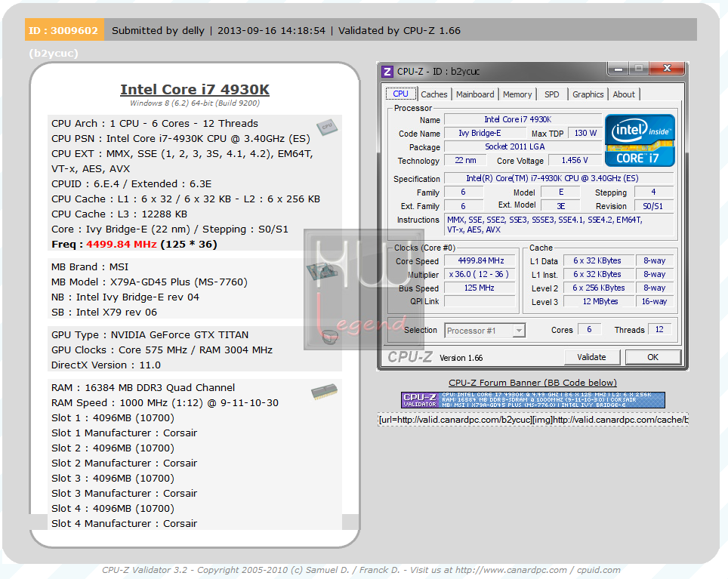This screenshot has height=579, width=728.
Task: Click the empty QPI Link field
Action: point(480,301)
